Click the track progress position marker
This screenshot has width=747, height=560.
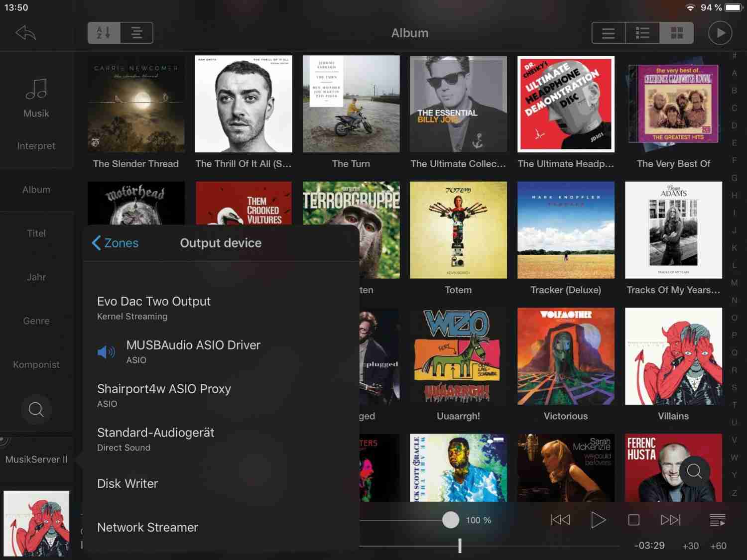(460, 546)
